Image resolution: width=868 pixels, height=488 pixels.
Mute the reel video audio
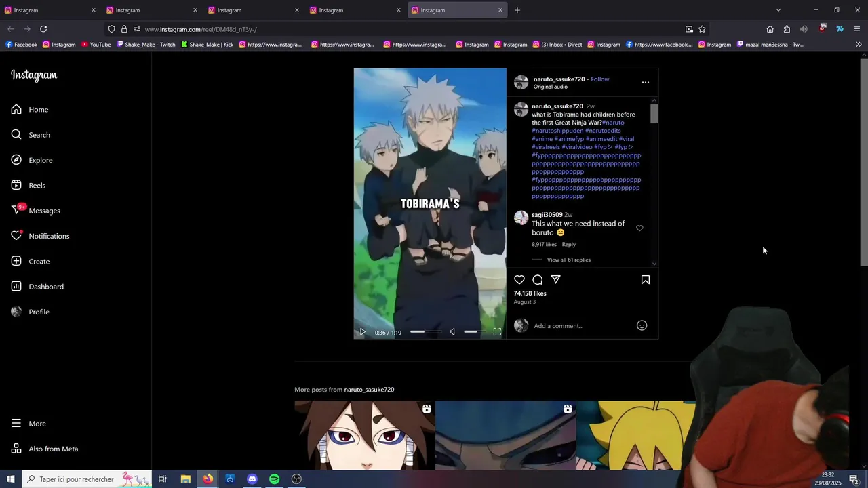(453, 332)
